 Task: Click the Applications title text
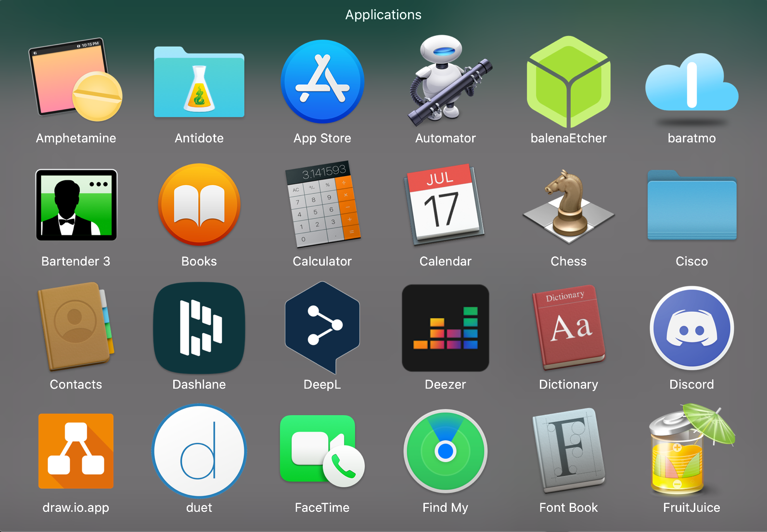click(x=383, y=15)
